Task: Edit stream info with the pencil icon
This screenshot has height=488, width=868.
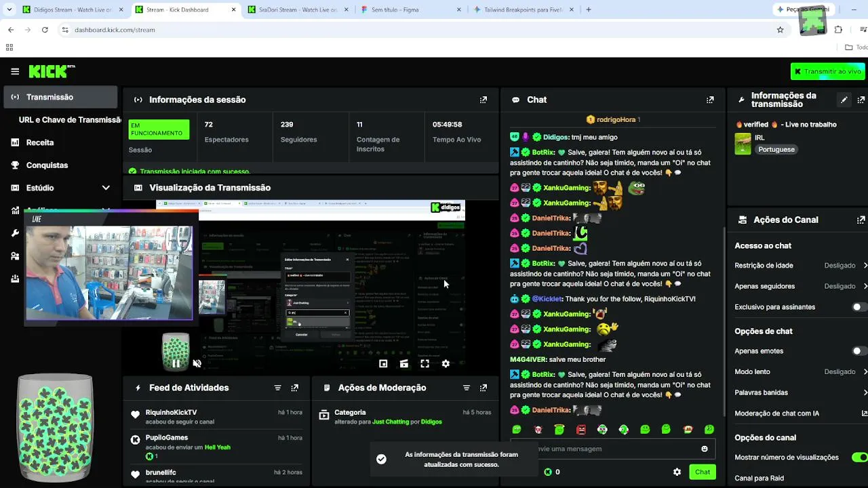Action: pyautogui.click(x=844, y=100)
